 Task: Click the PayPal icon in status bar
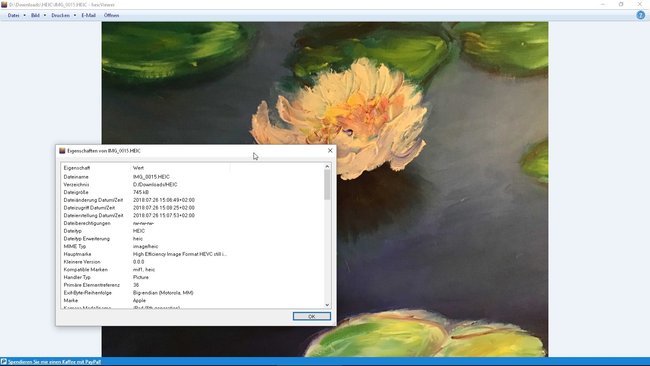[4, 362]
